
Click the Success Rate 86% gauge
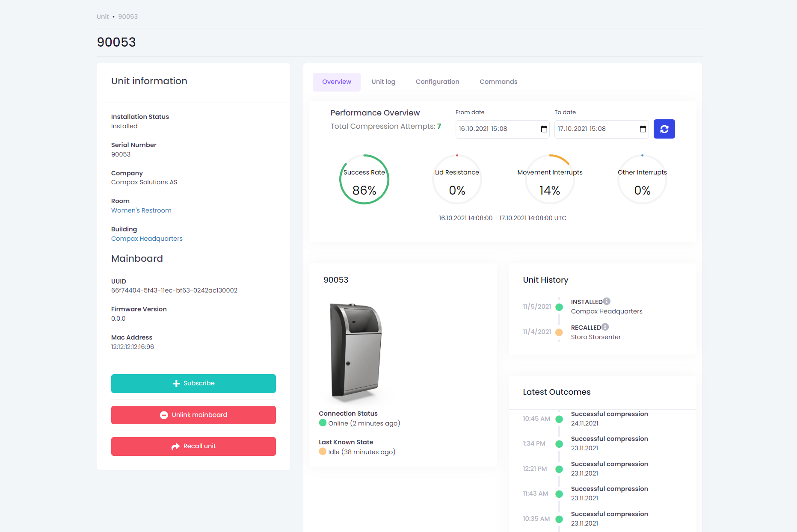tap(364, 180)
